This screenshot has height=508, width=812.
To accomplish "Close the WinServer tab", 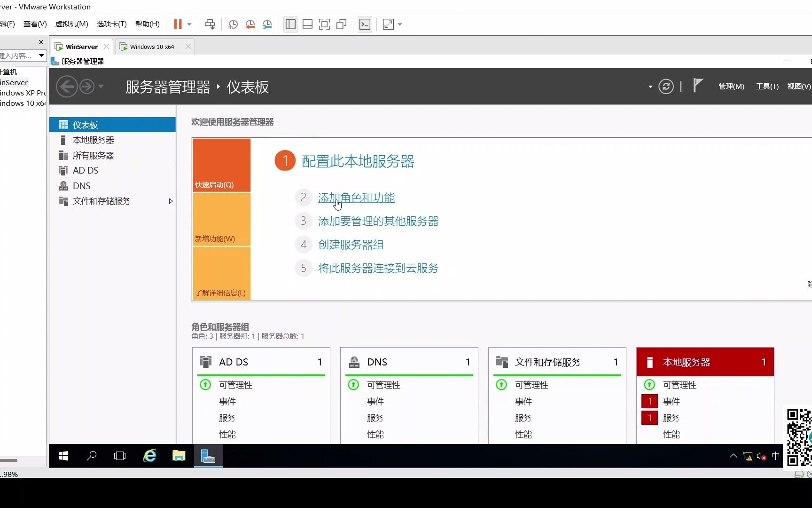I will pos(106,47).
